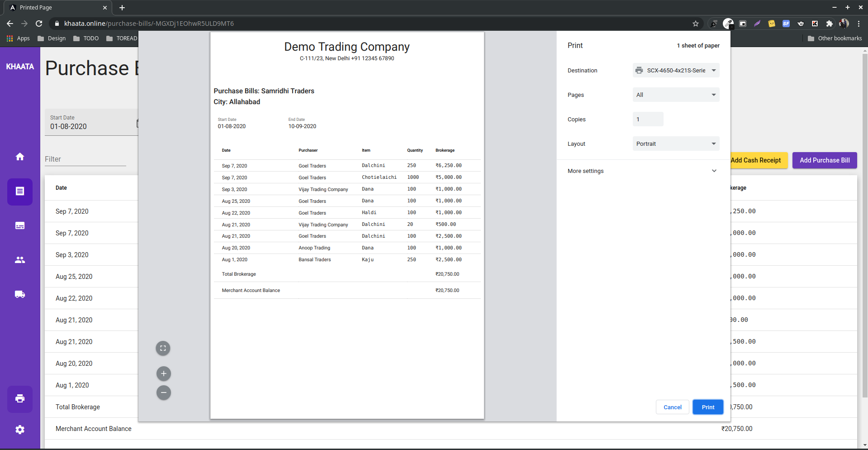Open the Design bookmarks folder
The height and width of the screenshot is (450, 868).
pos(52,38)
